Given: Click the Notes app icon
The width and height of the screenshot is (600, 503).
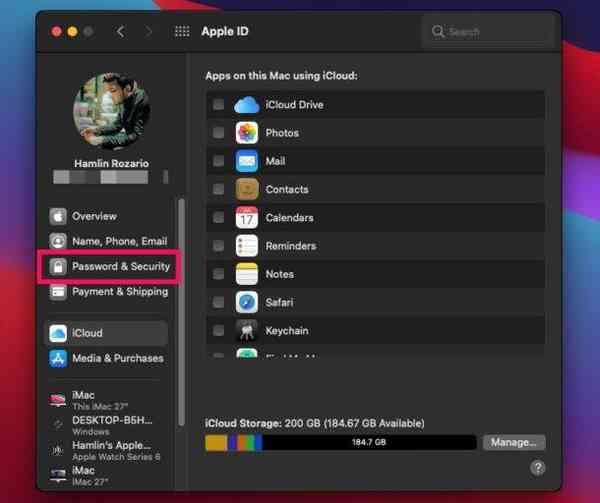Looking at the screenshot, I should click(x=247, y=274).
